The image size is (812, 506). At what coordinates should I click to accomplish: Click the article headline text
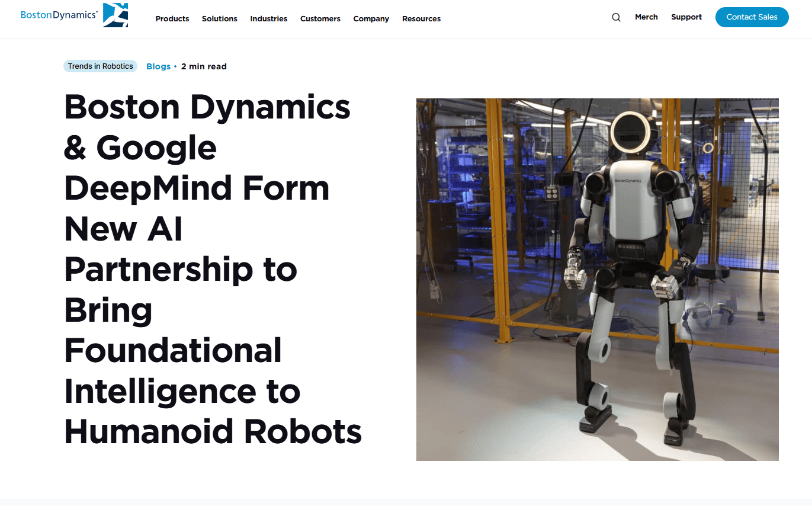[207, 270]
